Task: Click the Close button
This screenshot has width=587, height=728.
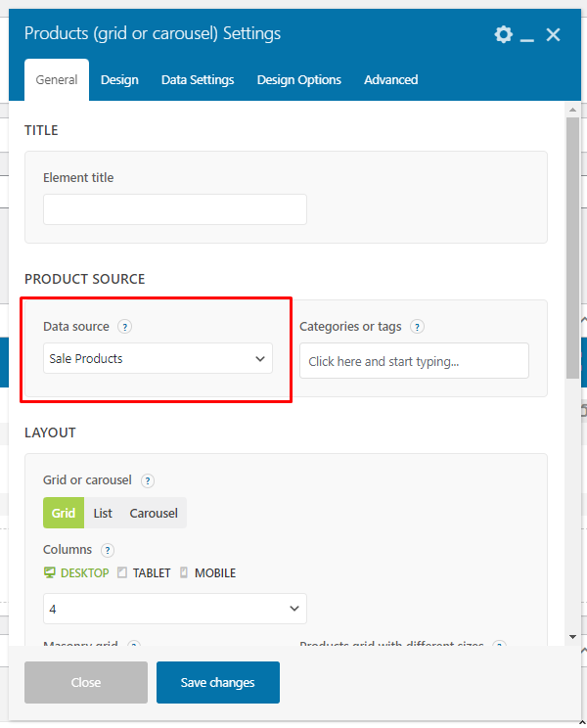Action: [86, 683]
